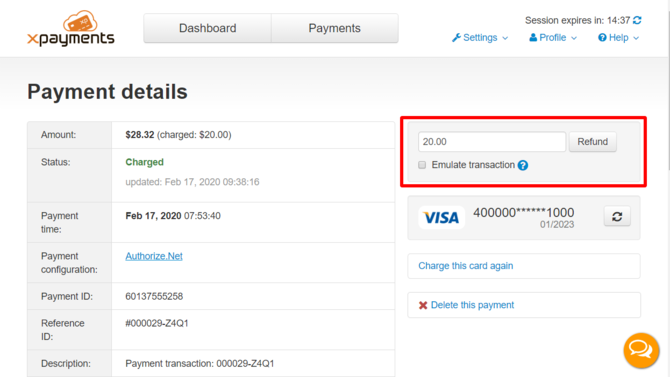Screen dimensions: 670x377
Task: Click the Emulate transaction help icon
Action: point(523,165)
